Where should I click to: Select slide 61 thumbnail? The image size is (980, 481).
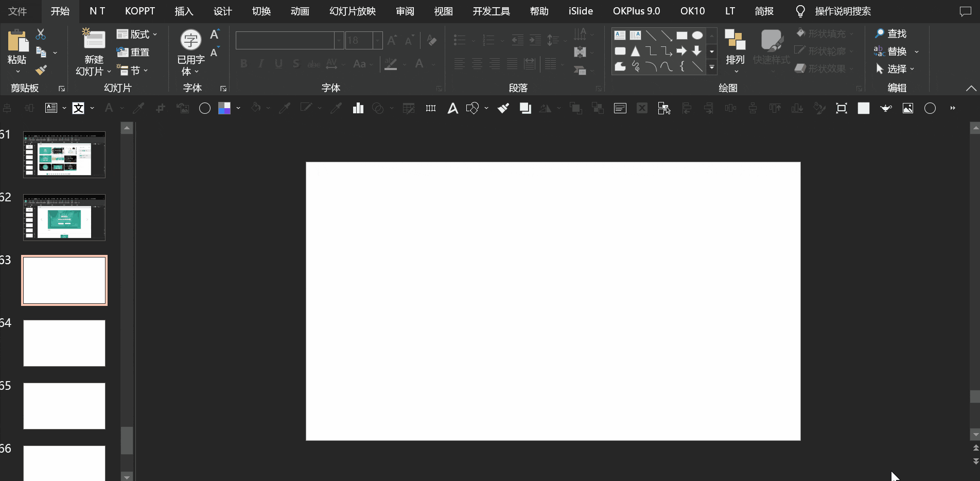(64, 155)
